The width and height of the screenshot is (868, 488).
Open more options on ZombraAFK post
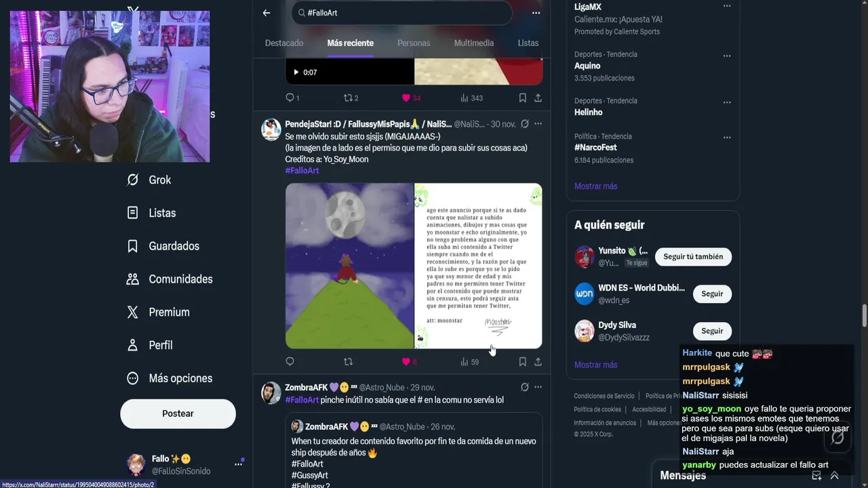(538, 387)
